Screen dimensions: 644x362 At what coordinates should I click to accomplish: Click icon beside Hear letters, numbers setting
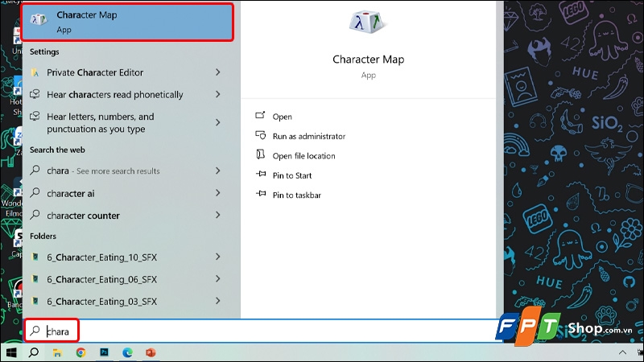[35, 117]
